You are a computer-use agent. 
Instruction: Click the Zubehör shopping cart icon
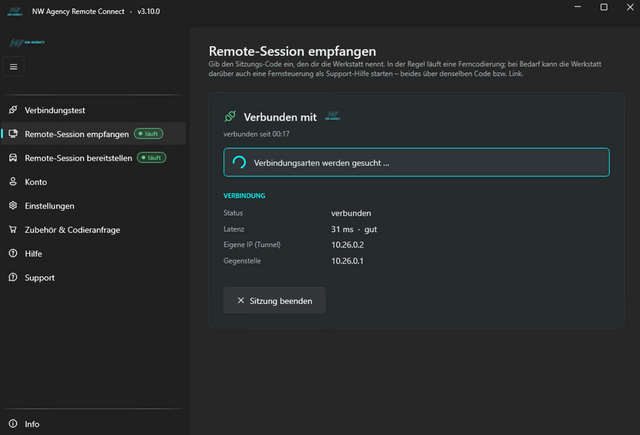pyautogui.click(x=13, y=229)
